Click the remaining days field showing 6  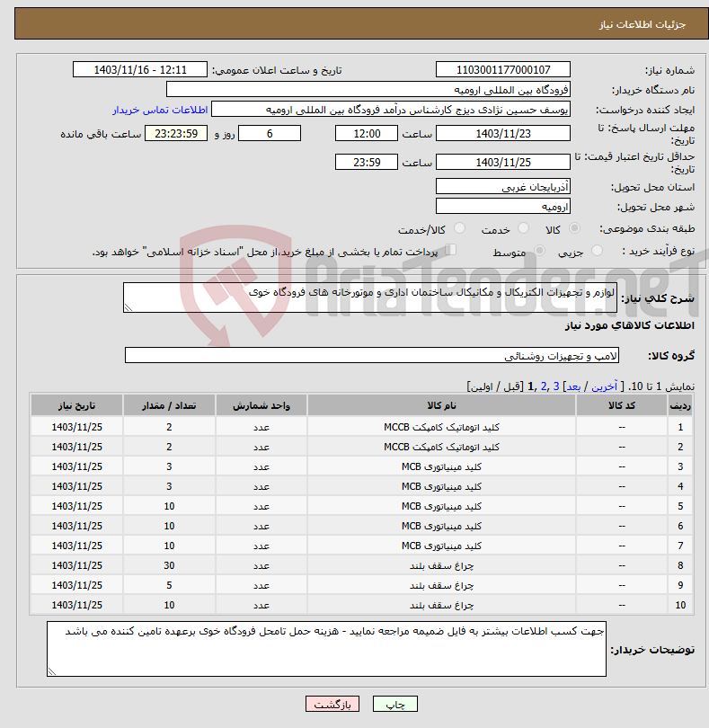point(270,134)
